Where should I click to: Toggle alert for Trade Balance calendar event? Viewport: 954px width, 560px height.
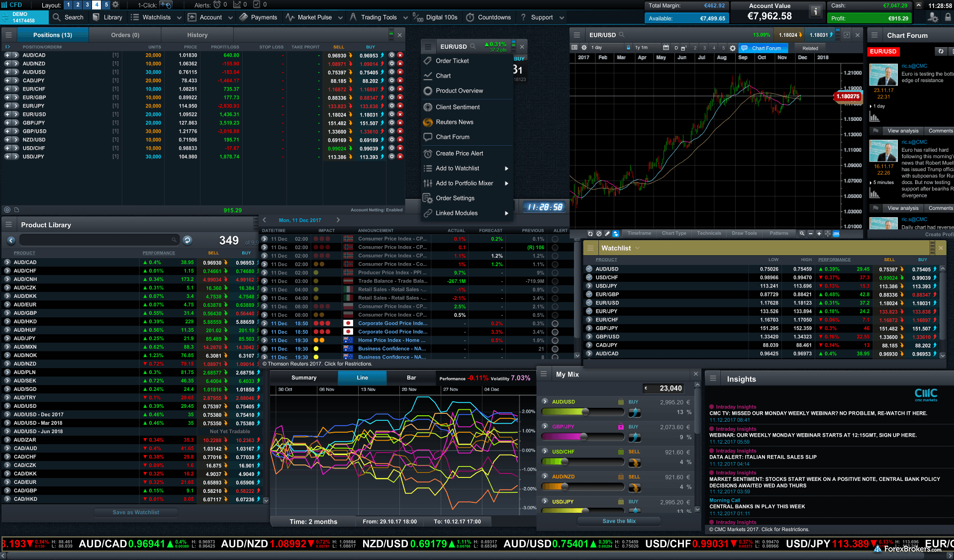tap(555, 281)
